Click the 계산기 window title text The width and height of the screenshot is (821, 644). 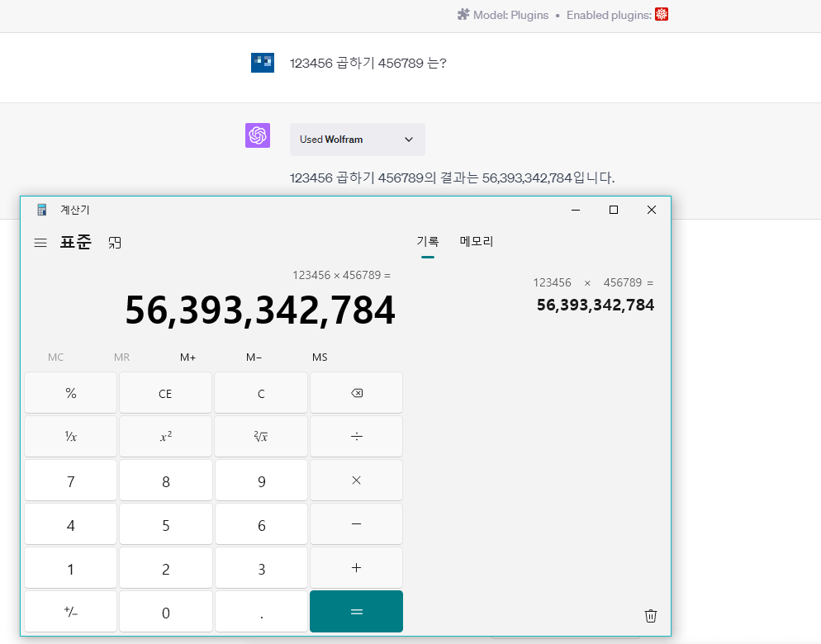[75, 210]
